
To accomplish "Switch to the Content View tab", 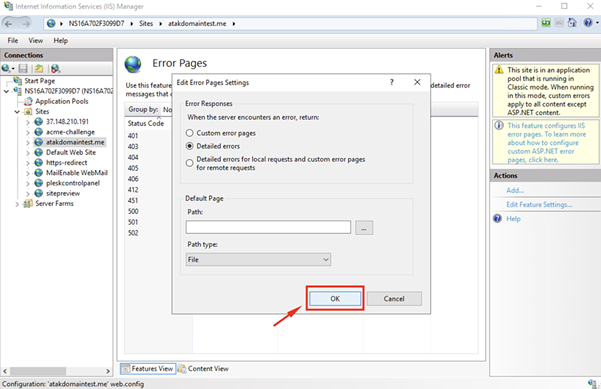I will click(204, 369).
